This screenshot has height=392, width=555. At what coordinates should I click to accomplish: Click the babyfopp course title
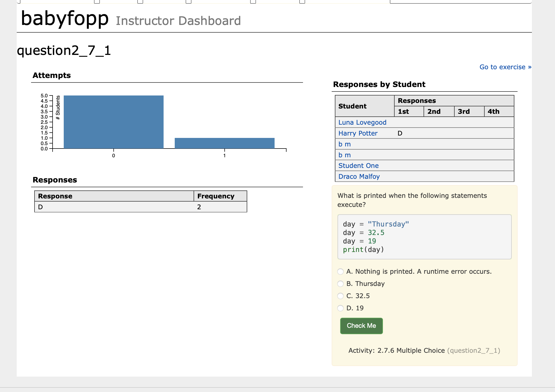[x=65, y=19]
